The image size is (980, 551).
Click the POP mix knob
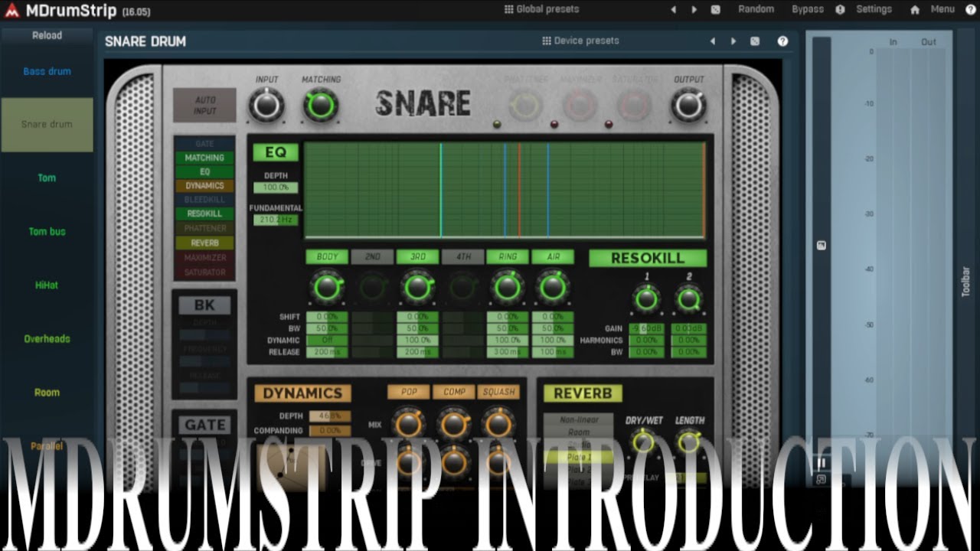pos(409,423)
